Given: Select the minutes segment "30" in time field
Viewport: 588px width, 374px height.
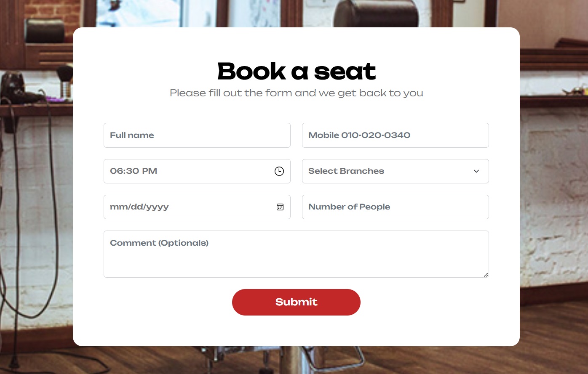Looking at the screenshot, I should 132,171.
